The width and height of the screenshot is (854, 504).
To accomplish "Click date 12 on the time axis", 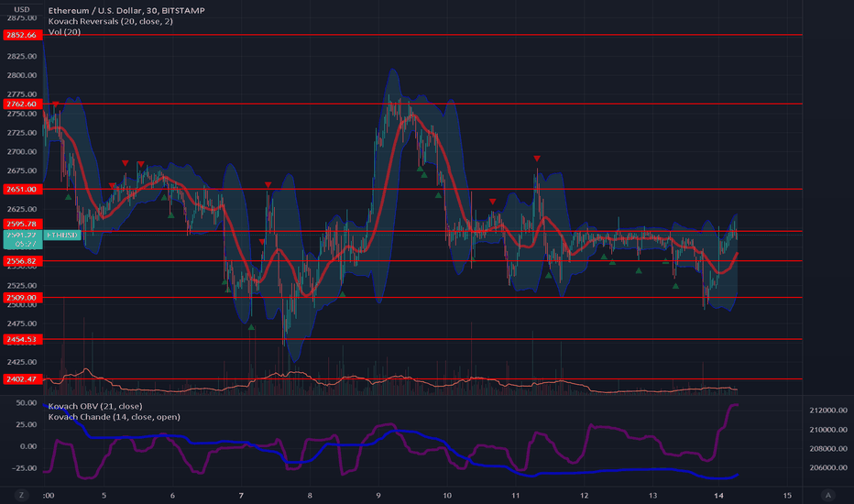I will click(x=585, y=495).
